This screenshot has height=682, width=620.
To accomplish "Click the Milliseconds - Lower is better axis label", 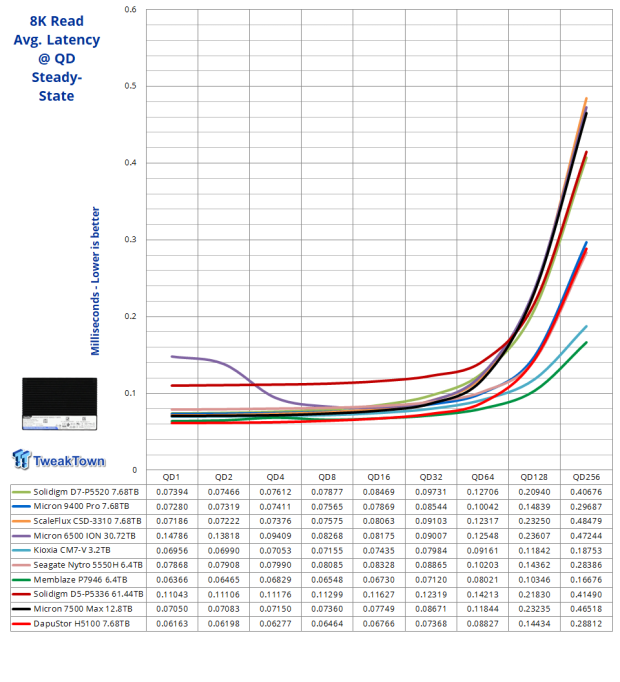I will click(x=95, y=281).
